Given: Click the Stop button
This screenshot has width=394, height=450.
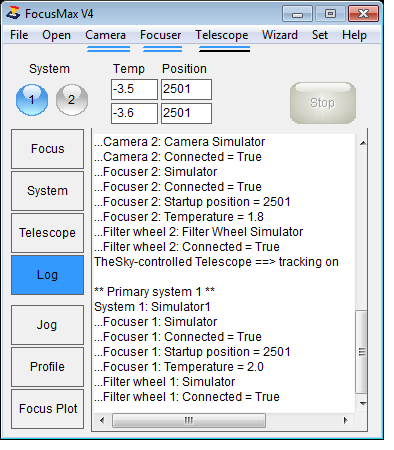Looking at the screenshot, I should [323, 103].
